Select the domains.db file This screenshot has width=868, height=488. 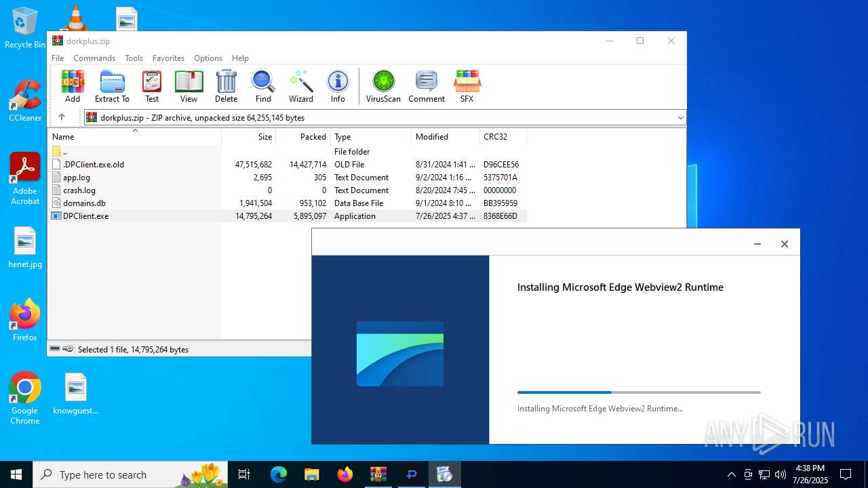tap(287, 203)
